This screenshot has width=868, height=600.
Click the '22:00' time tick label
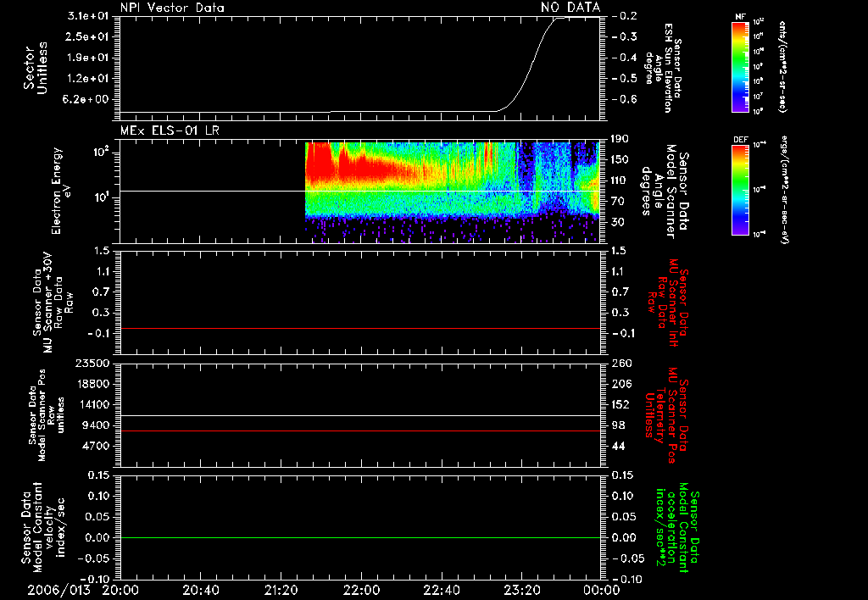(x=361, y=590)
